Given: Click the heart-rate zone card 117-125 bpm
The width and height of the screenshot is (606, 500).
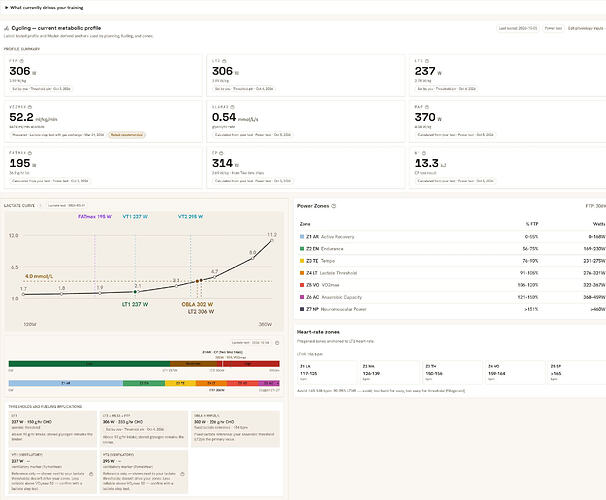Looking at the screenshot, I should point(327,372).
